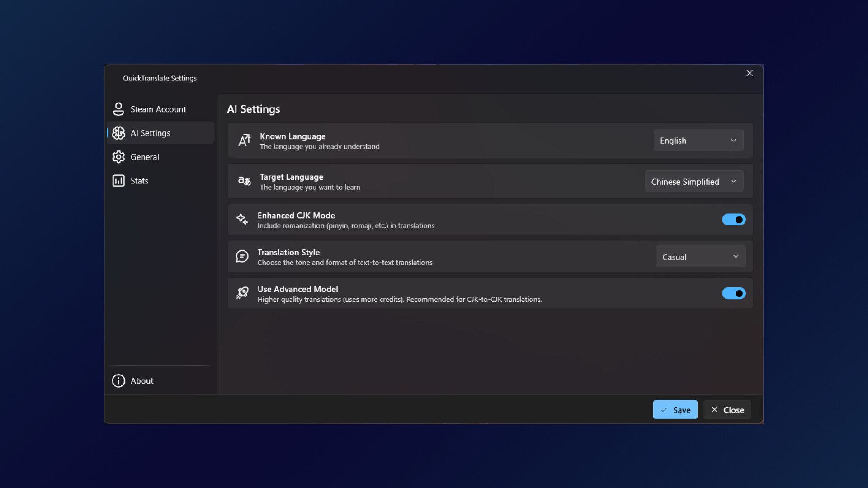
Task: Switch to the General settings tab
Action: 145,157
